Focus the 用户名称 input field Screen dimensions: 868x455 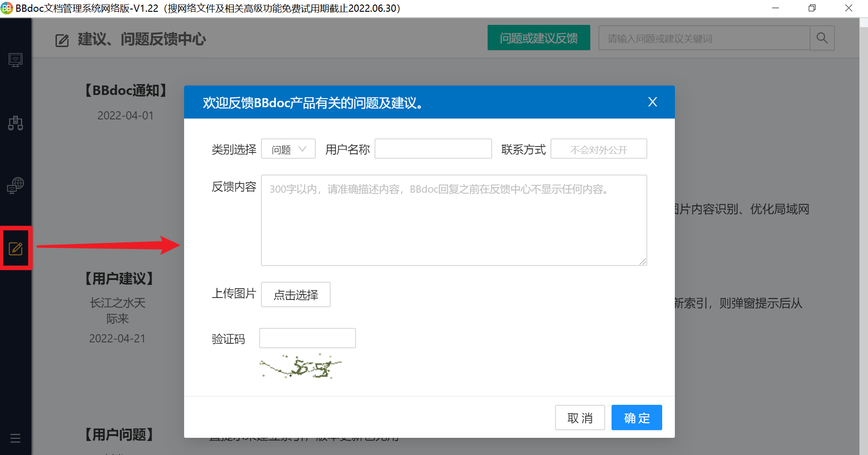point(433,149)
